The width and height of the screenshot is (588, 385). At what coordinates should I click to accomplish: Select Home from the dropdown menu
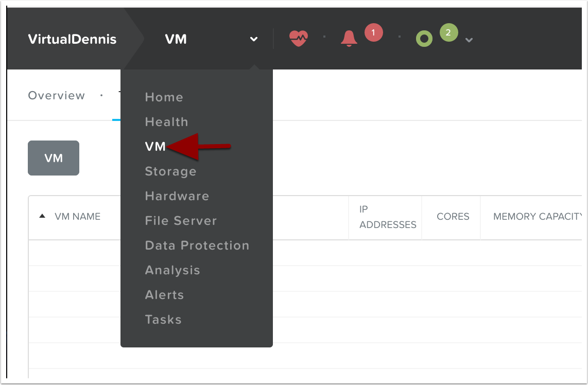pos(164,97)
